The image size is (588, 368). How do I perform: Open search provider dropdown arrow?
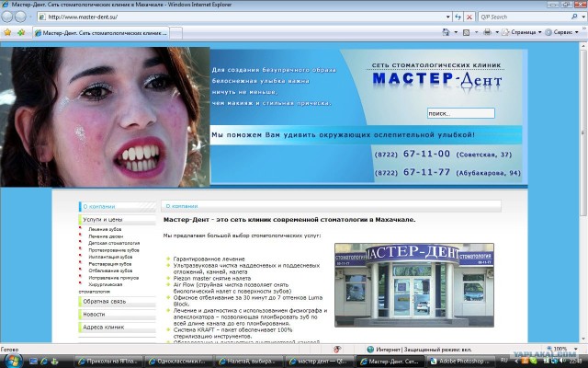582,17
